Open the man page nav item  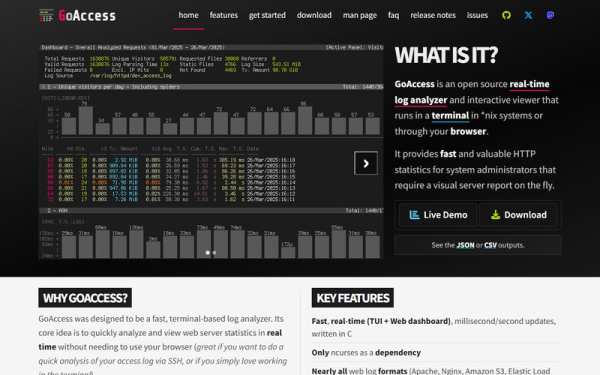[360, 15]
